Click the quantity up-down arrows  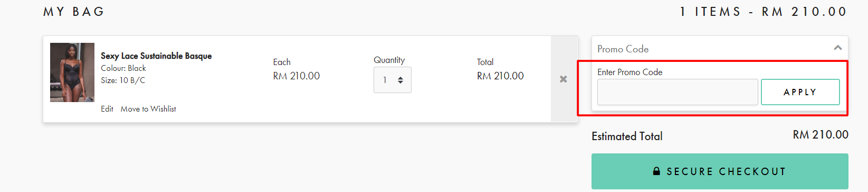tap(400, 80)
